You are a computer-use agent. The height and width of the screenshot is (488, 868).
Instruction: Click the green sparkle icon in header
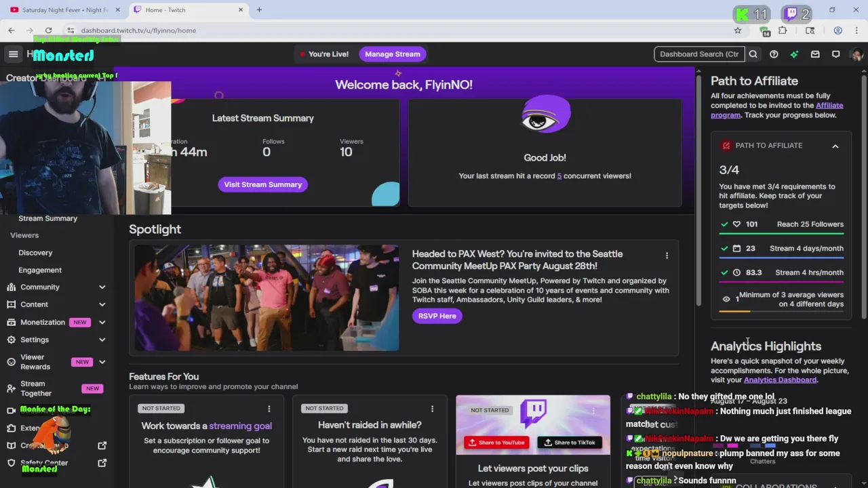[x=794, y=54]
